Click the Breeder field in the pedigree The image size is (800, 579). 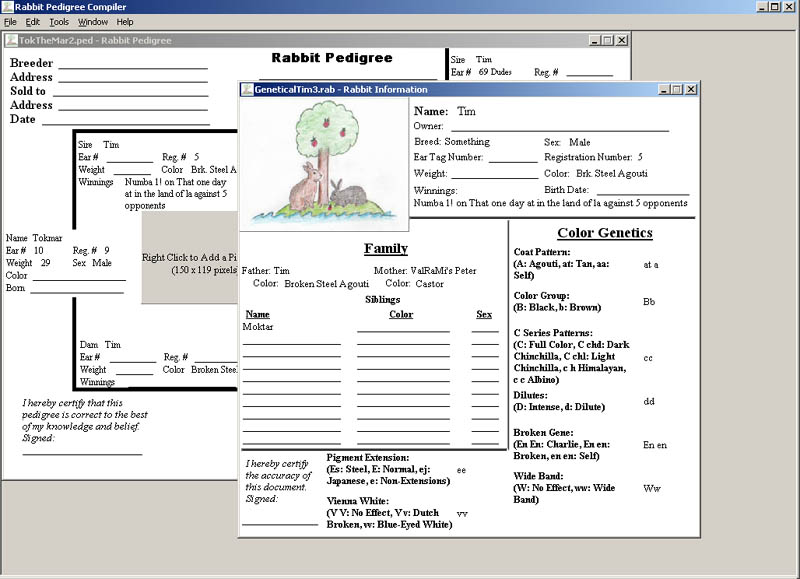(132, 64)
